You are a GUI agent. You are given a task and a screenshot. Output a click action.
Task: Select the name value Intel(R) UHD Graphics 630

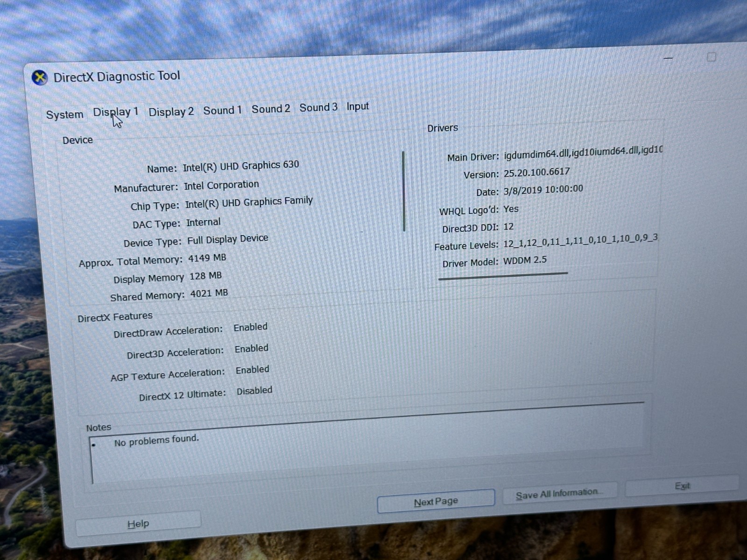(240, 166)
